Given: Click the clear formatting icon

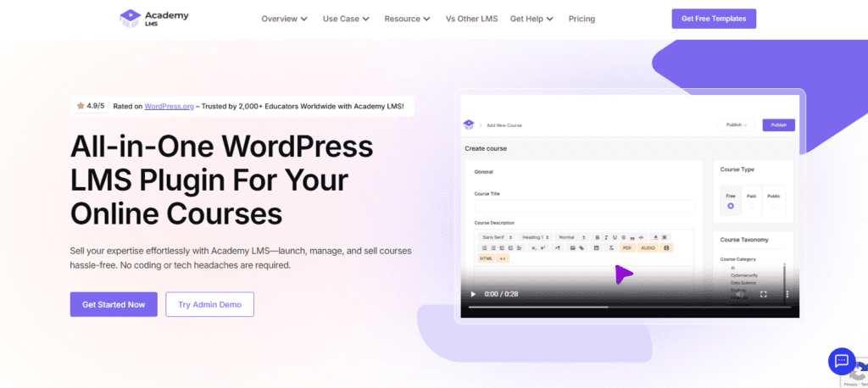Looking at the screenshot, I should (x=611, y=248).
